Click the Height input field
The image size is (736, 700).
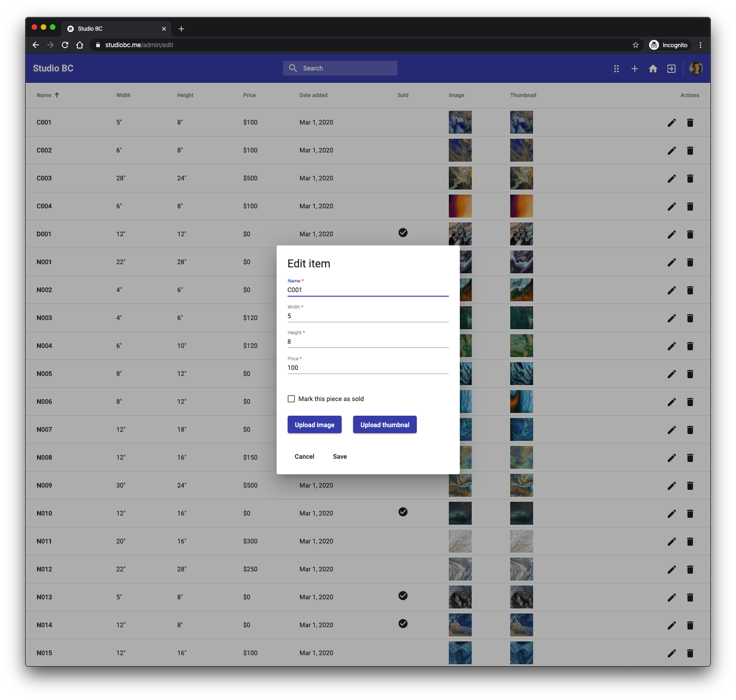coord(368,342)
